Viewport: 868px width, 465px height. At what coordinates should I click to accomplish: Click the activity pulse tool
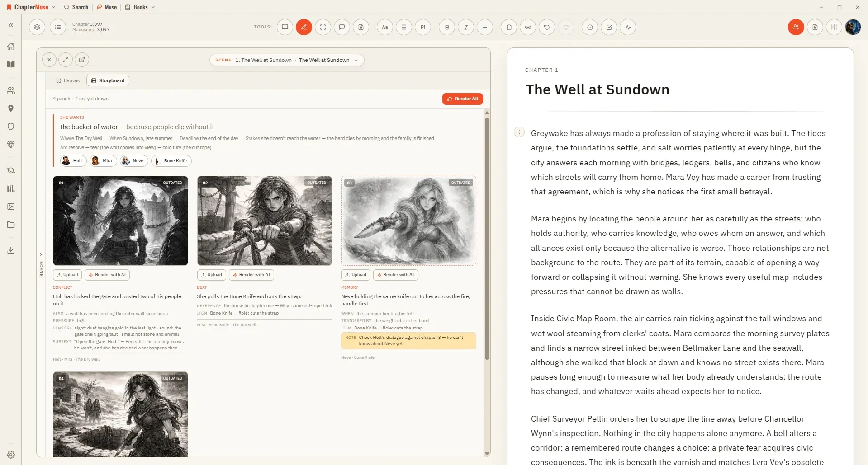(x=628, y=27)
